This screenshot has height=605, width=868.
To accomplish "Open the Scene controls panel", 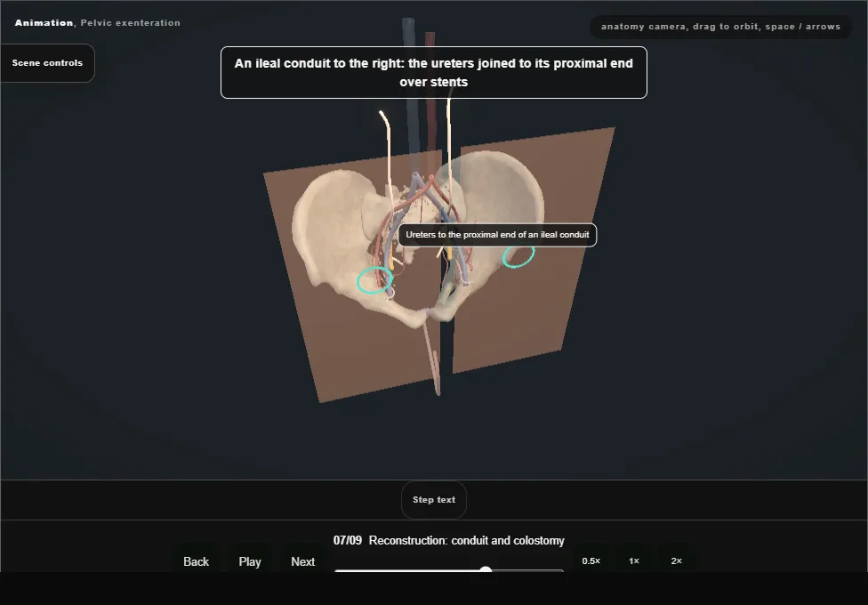I will tap(48, 63).
